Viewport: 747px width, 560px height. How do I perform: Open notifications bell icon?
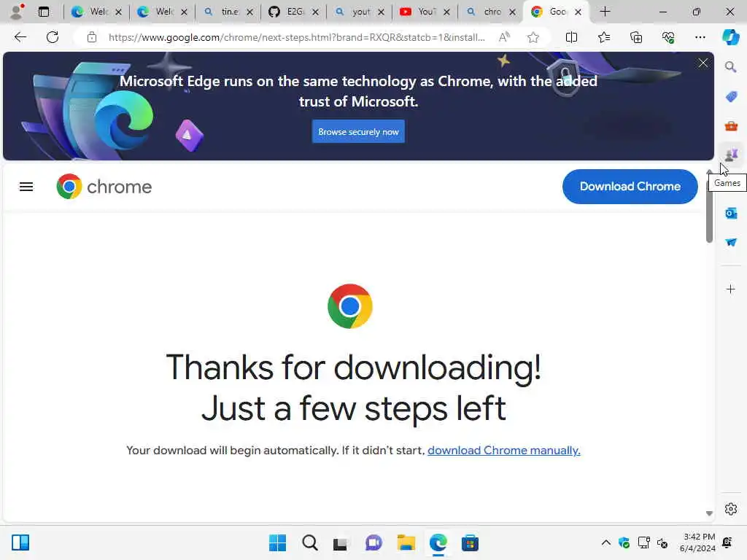click(x=727, y=542)
